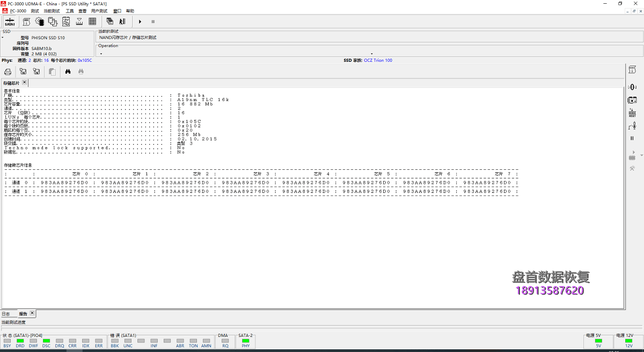This screenshot has height=352, width=644.
Task: Open the 查看 menu
Action: tap(83, 11)
